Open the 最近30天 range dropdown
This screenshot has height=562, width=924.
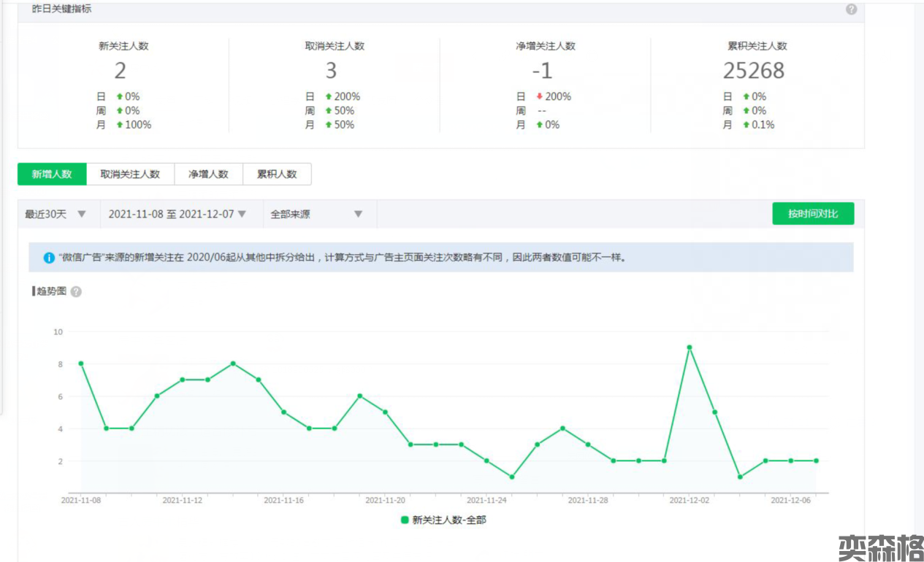(x=56, y=214)
